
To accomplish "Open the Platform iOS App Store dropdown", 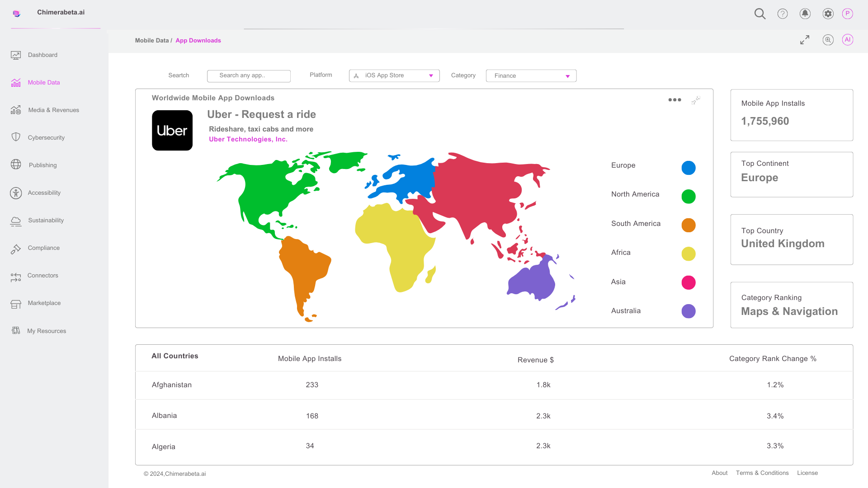I will click(x=394, y=75).
